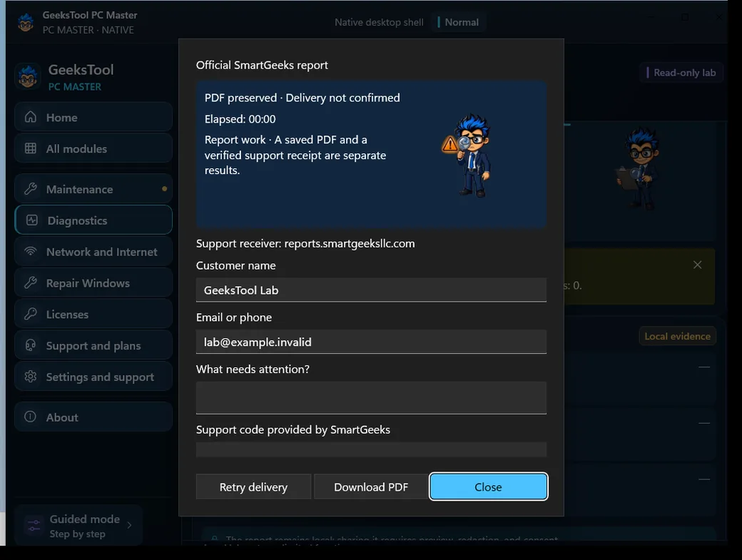Open Network and Internet
742x560 pixels.
coord(93,251)
